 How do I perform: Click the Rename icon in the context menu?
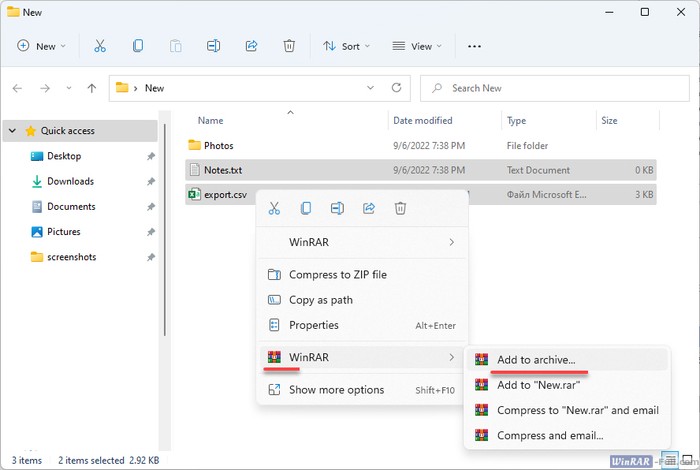click(x=337, y=208)
